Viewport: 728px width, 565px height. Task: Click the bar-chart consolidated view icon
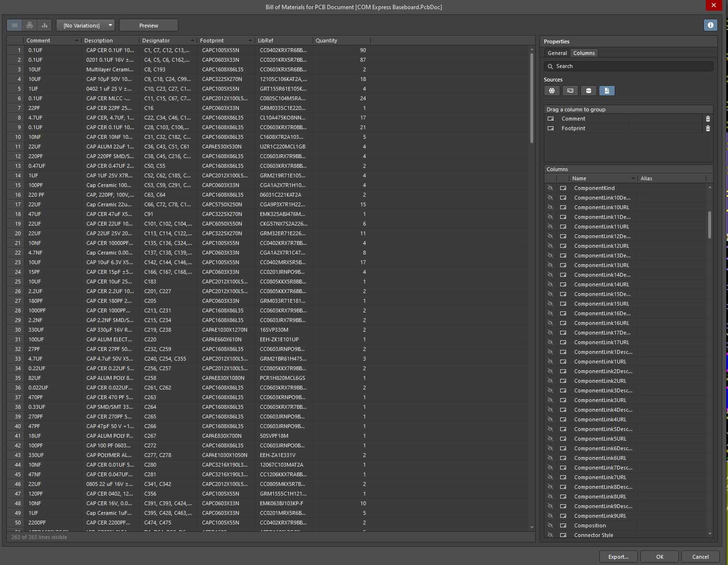(44, 25)
